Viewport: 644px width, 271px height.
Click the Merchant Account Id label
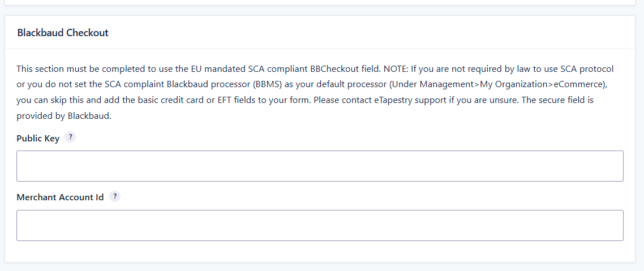click(60, 197)
